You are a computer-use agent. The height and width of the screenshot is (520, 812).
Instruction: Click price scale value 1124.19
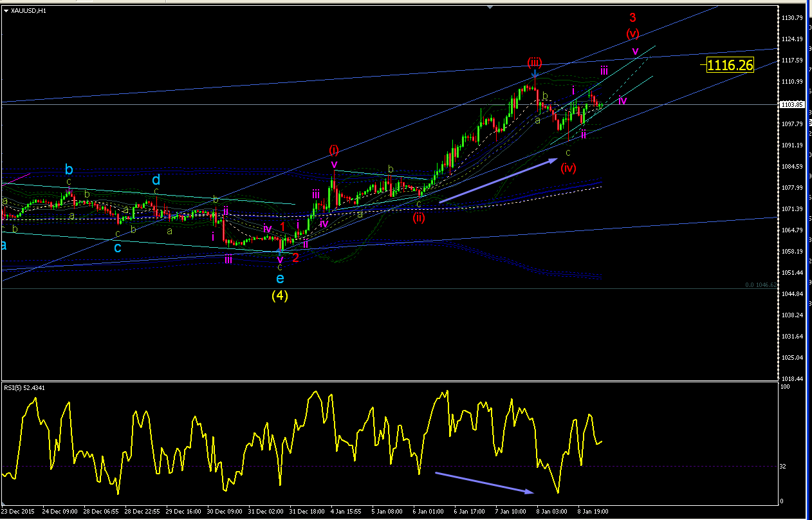[x=792, y=39]
